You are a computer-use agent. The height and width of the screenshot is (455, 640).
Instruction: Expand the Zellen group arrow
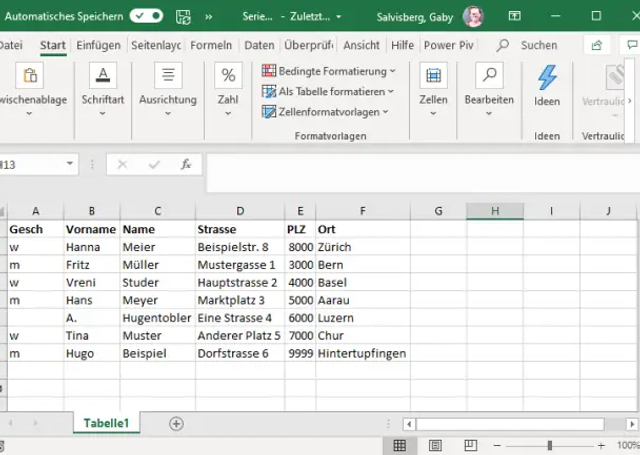(433, 113)
